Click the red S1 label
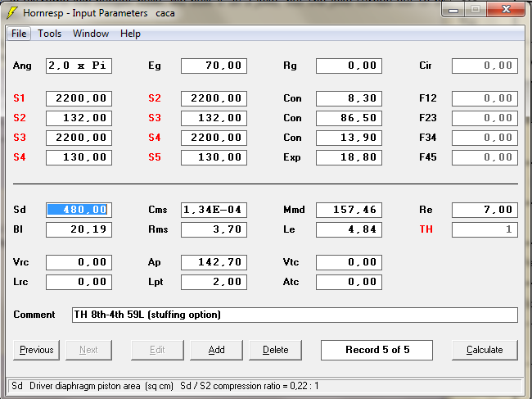 click(x=19, y=98)
